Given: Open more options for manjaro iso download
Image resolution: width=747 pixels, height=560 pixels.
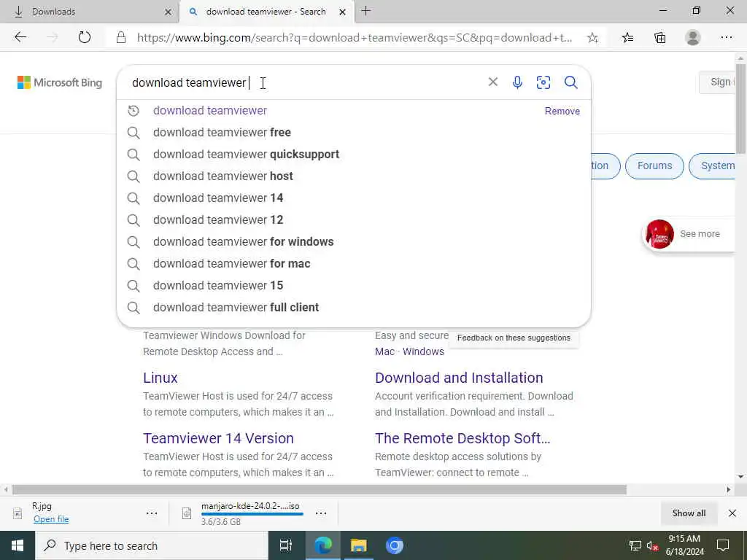Looking at the screenshot, I should [321, 513].
